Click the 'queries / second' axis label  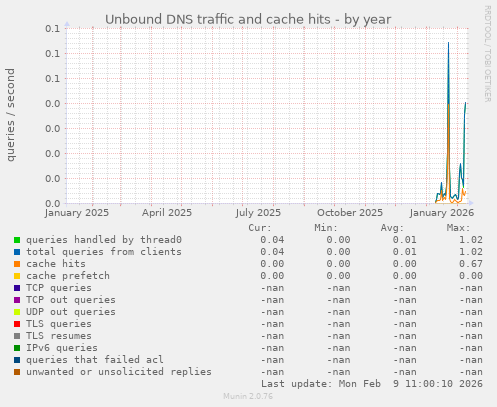tap(10, 115)
